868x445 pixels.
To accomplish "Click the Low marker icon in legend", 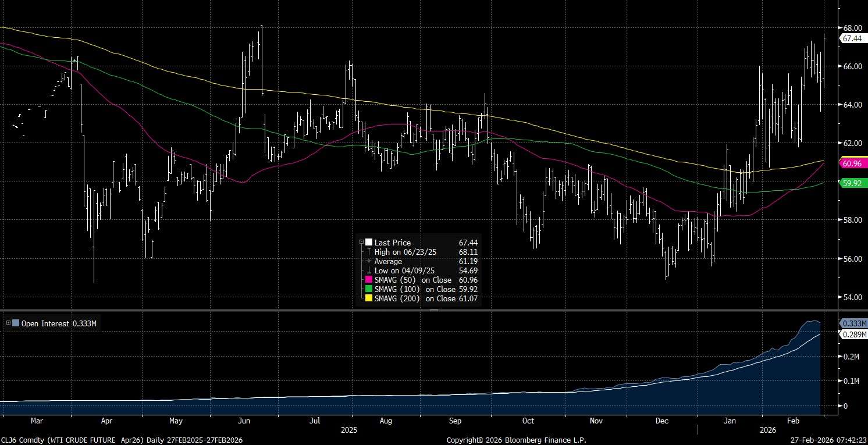I will (x=368, y=270).
